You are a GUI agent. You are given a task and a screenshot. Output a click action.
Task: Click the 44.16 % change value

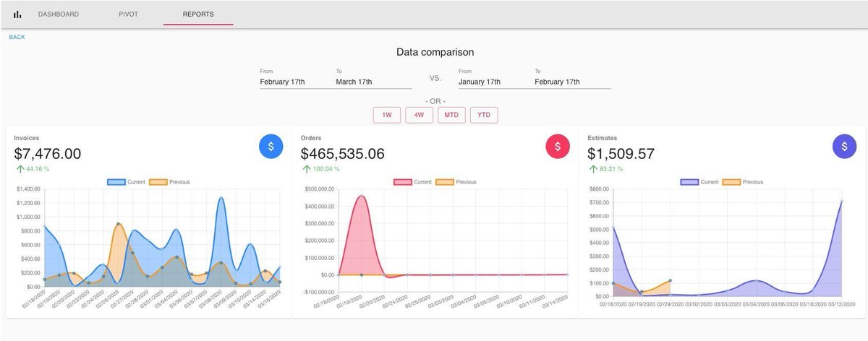[x=38, y=169]
